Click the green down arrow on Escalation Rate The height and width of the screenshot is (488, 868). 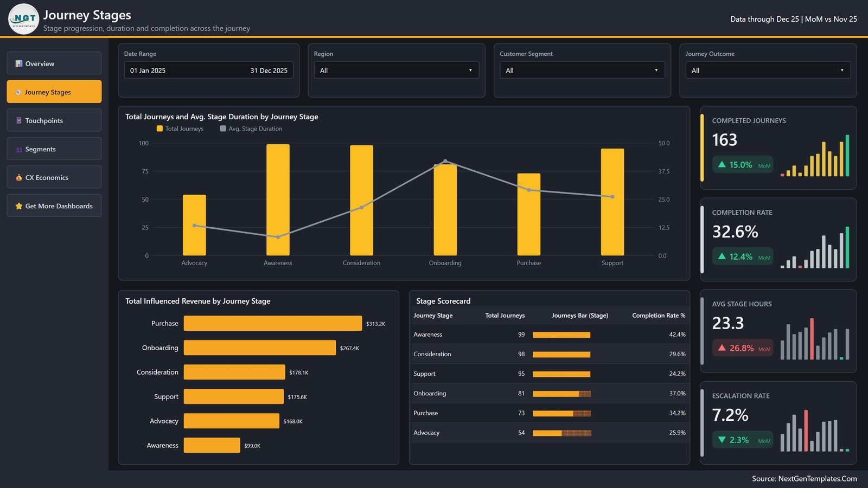722,440
